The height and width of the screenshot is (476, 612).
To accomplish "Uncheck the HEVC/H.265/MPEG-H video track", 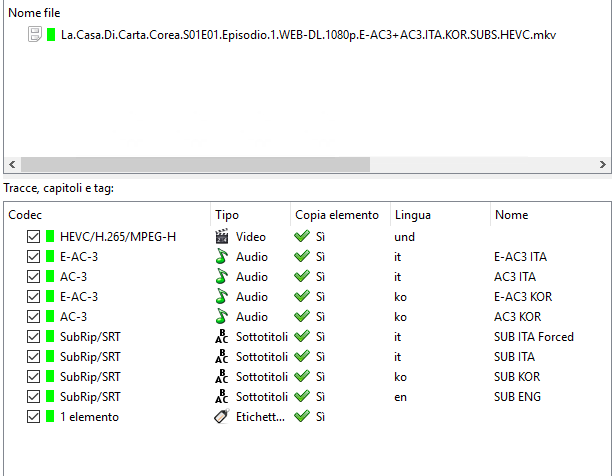I will pyautogui.click(x=34, y=236).
